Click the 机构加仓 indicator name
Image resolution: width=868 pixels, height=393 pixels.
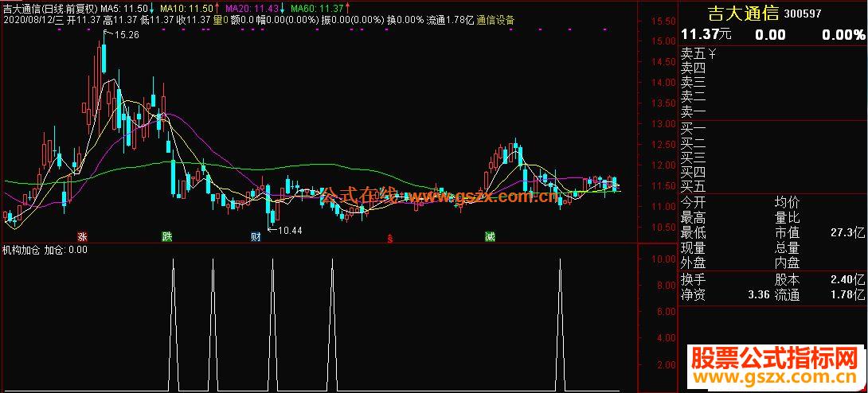[22, 250]
